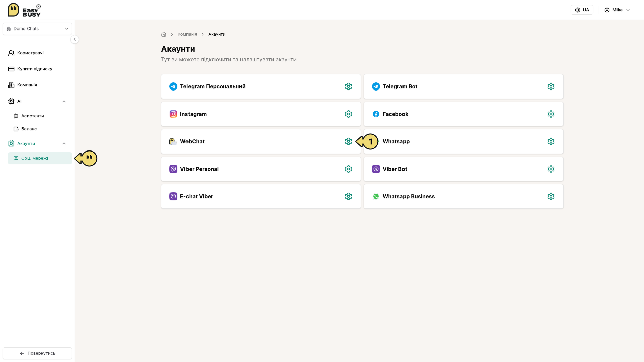The image size is (644, 362).
Task: Click the Whatsapp Business logo icon
Action: pyautogui.click(x=376, y=196)
